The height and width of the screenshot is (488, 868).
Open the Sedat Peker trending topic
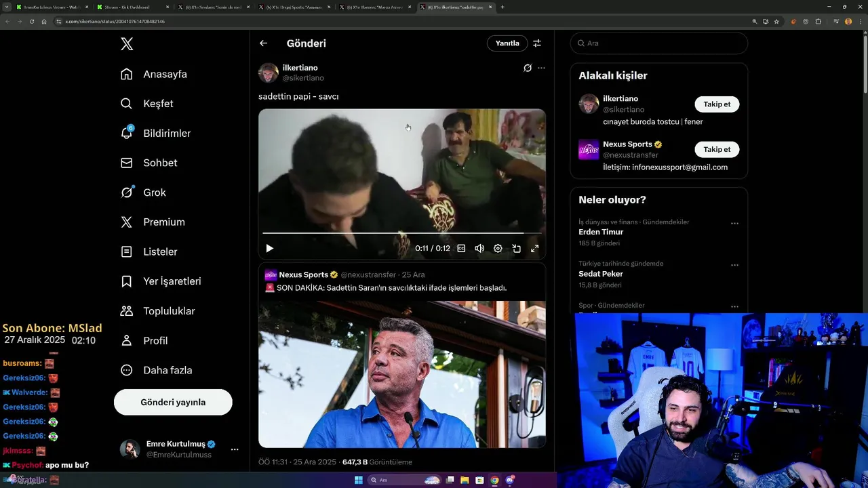[x=601, y=274]
